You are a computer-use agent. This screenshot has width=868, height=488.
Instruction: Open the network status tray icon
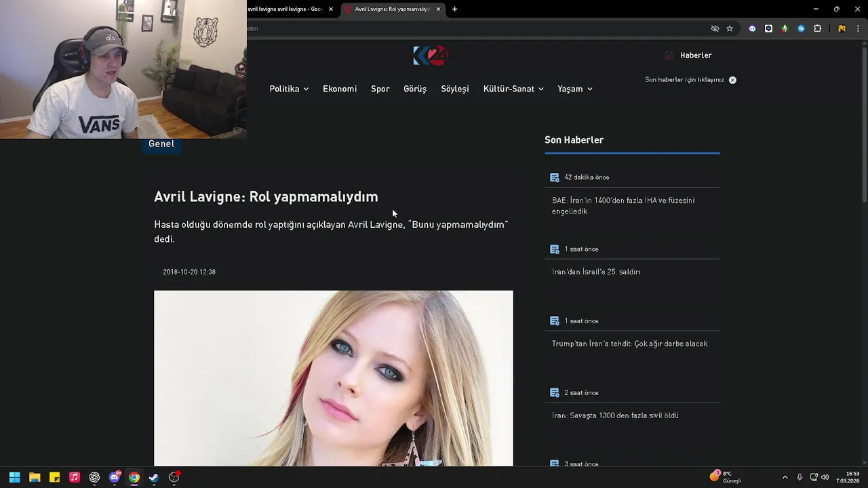[x=814, y=477]
